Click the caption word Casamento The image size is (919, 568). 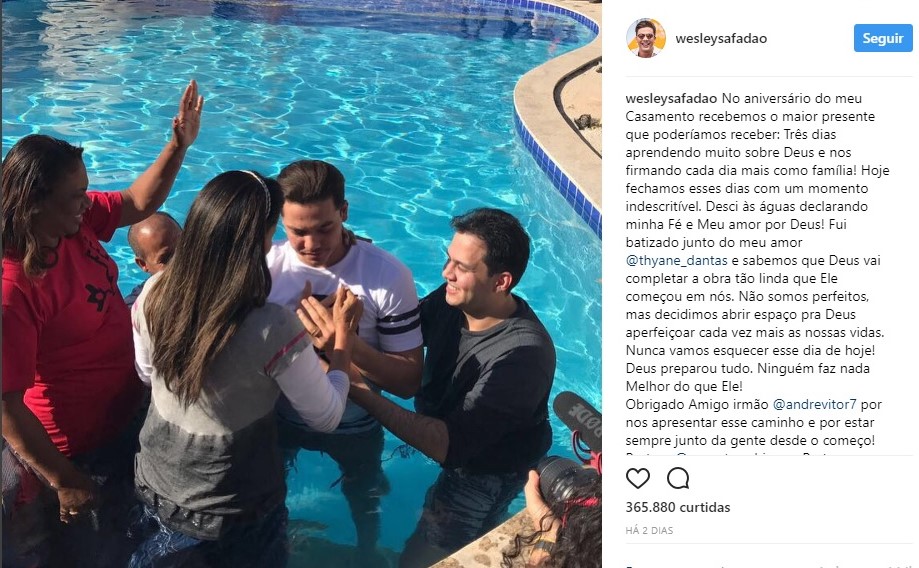click(x=659, y=117)
